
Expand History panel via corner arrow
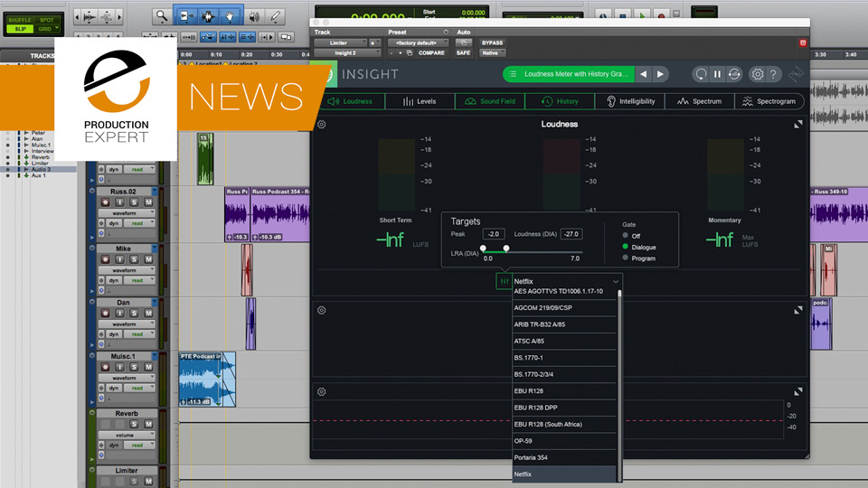(x=797, y=391)
